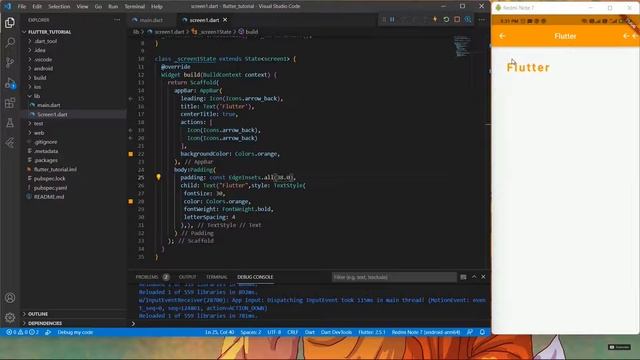Screen dimensions: 640x360
Task: Open the File menu
Action: coord(22,7)
